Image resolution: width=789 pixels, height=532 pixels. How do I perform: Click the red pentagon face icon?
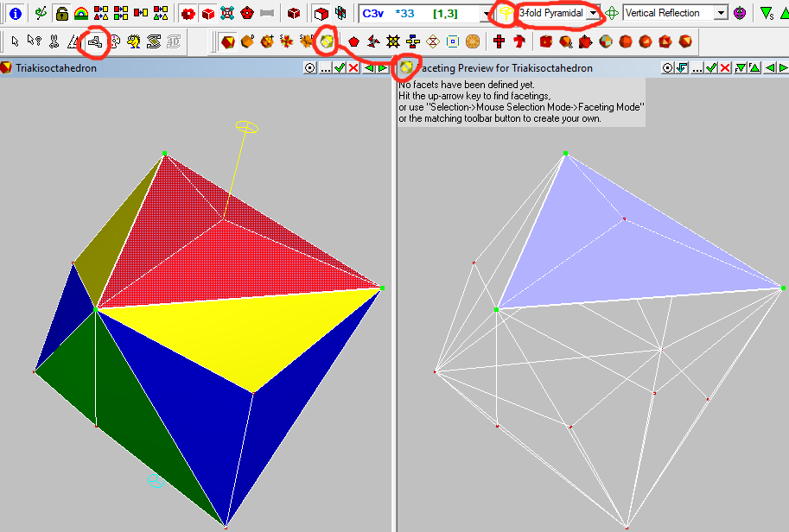point(353,41)
